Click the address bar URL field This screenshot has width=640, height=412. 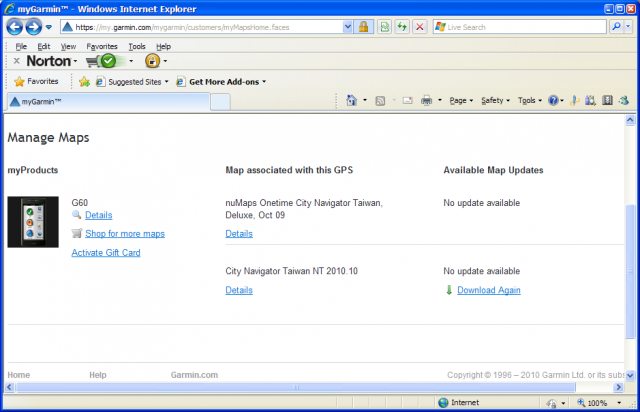tap(202, 27)
